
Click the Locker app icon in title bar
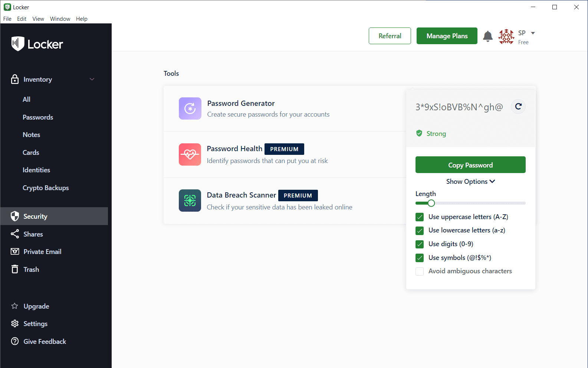[7, 7]
